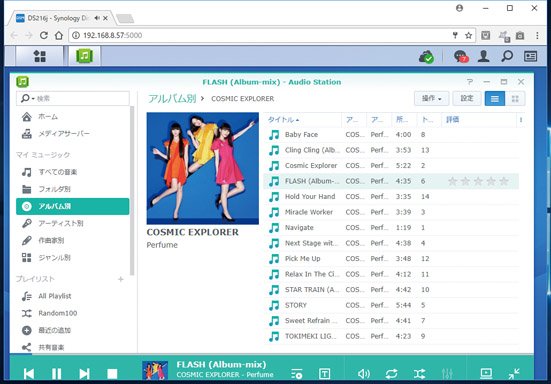Click the Audio Station help question mark
Screen dimensions: 551x384
470,82
